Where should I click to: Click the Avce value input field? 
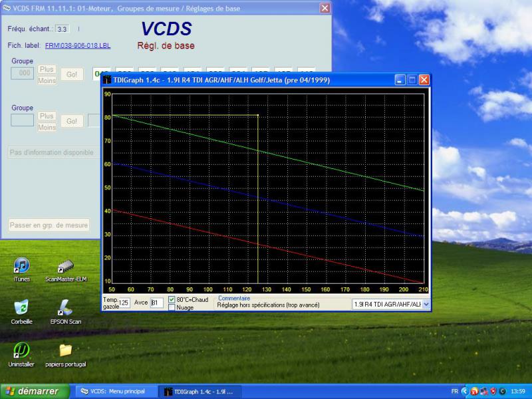click(x=157, y=303)
